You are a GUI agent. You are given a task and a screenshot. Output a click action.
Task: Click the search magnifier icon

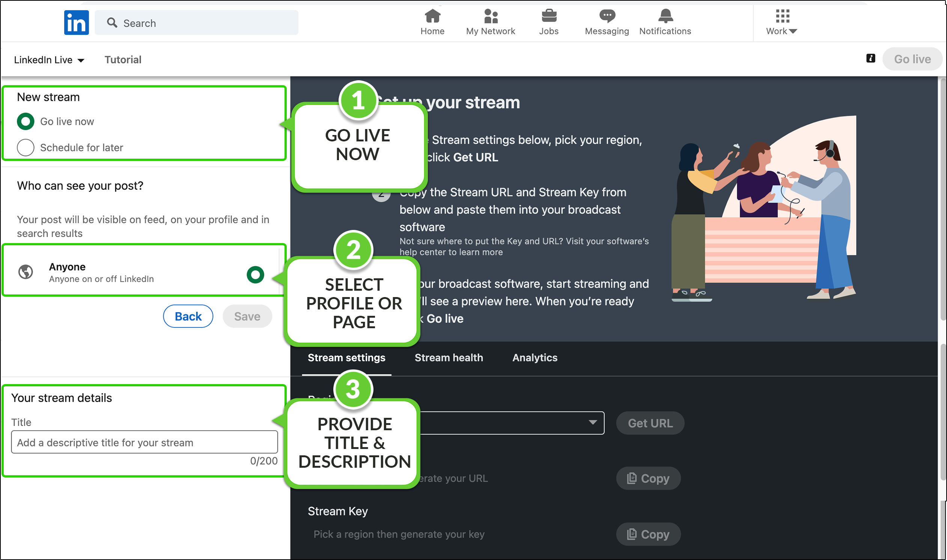(112, 23)
